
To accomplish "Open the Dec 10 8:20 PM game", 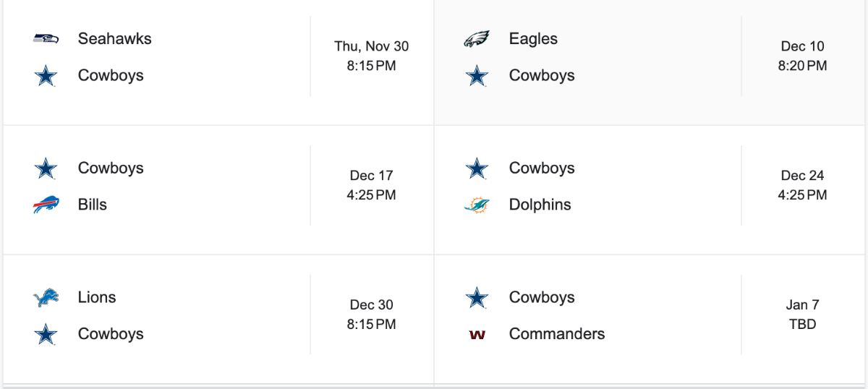I will [x=802, y=56].
